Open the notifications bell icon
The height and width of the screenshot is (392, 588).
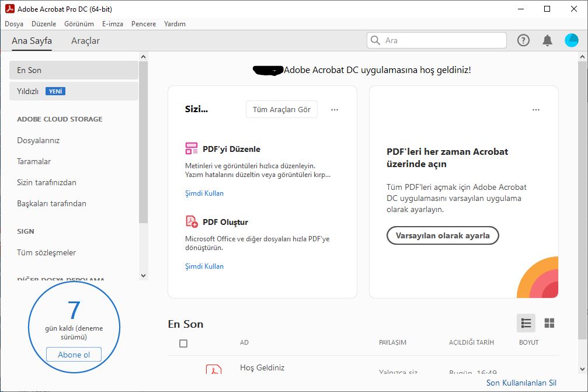(547, 40)
